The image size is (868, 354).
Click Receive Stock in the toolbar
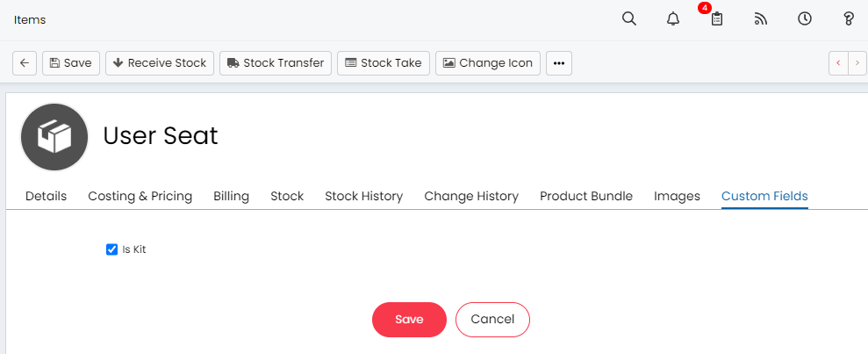pyautogui.click(x=160, y=63)
